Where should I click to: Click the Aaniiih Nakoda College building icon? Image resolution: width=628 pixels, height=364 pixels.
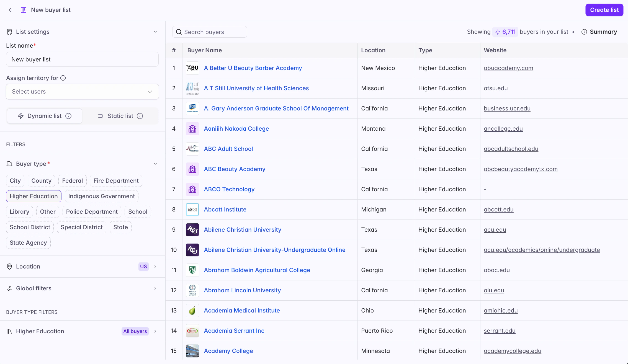tap(192, 129)
